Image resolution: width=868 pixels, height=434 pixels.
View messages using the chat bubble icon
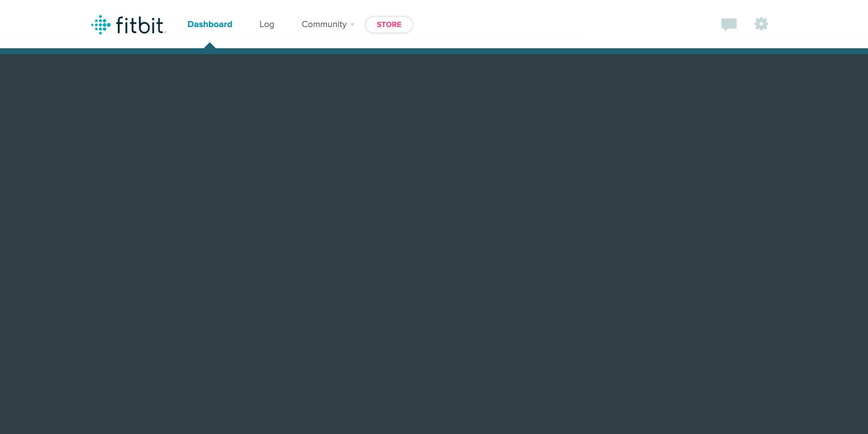(729, 24)
